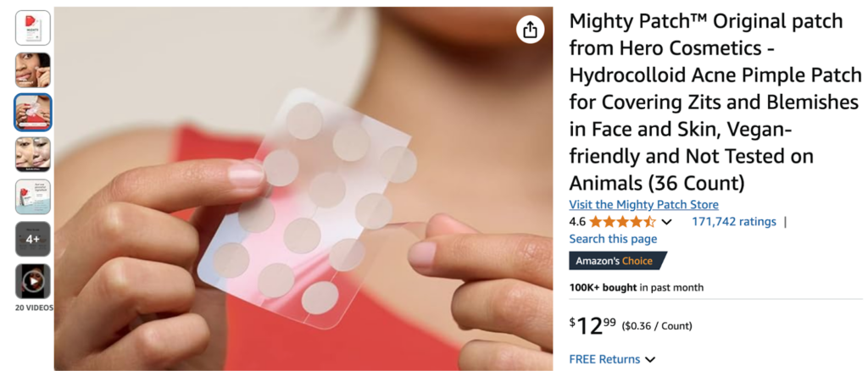Show the 4+ more images thumbnail
This screenshot has width=868, height=371.
(33, 239)
